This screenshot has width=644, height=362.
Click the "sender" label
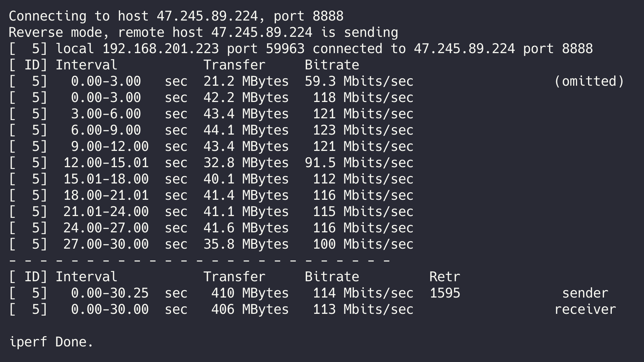pyautogui.click(x=585, y=293)
